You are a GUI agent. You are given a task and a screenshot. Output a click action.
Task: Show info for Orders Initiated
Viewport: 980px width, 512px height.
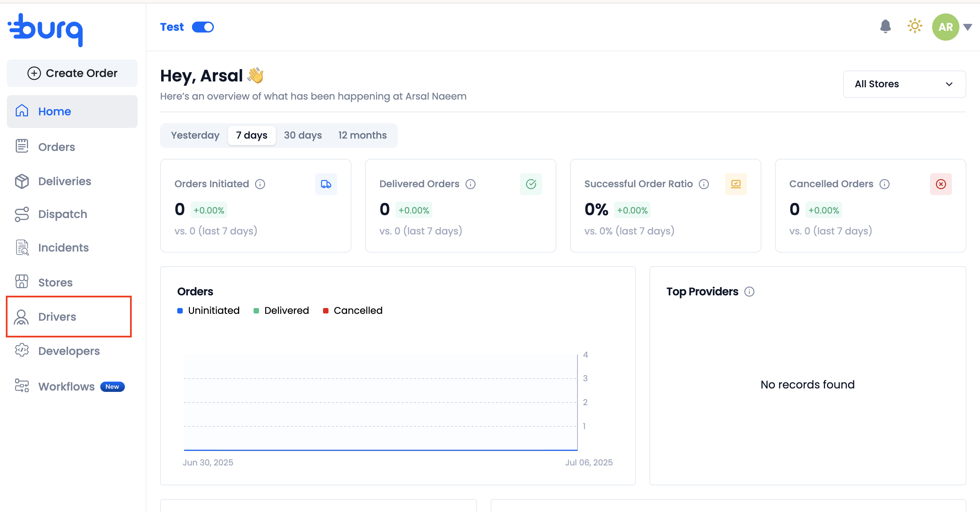(260, 184)
